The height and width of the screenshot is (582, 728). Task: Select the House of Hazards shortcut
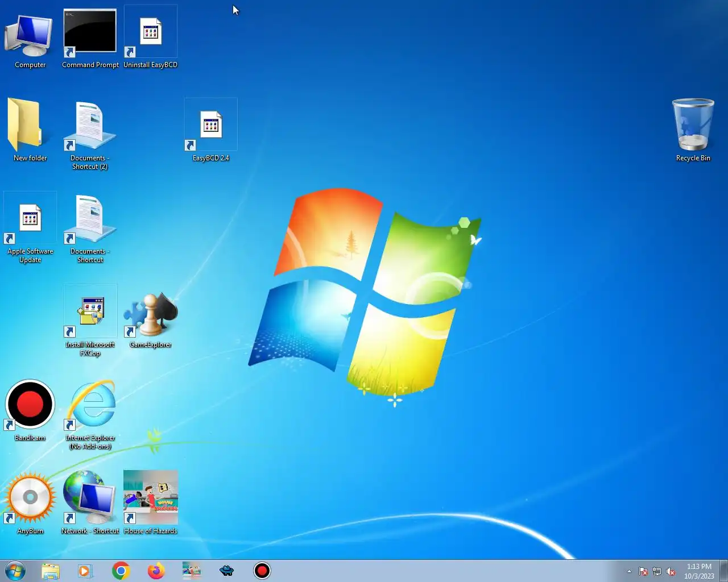coord(151,504)
